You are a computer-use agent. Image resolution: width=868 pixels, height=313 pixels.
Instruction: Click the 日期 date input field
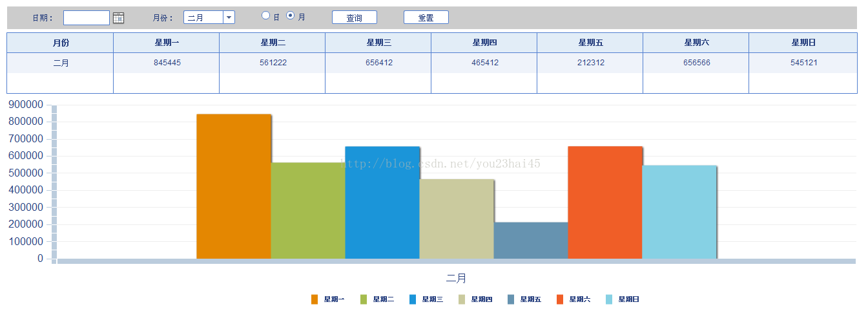click(87, 17)
